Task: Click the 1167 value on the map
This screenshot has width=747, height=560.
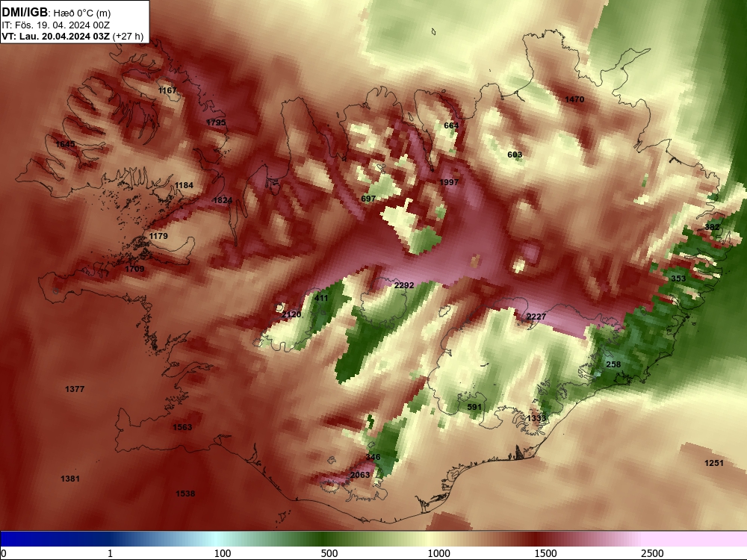Action: tap(167, 90)
